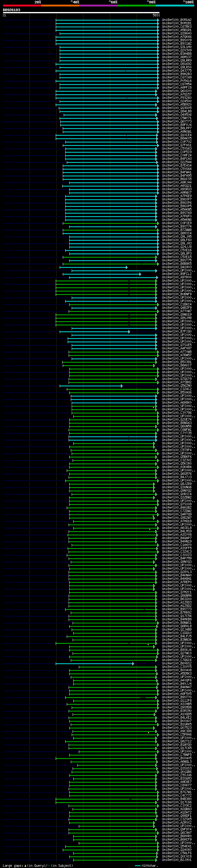
Task: Select label UniRef100_Q3L1H0
Action: pos(177,47)
